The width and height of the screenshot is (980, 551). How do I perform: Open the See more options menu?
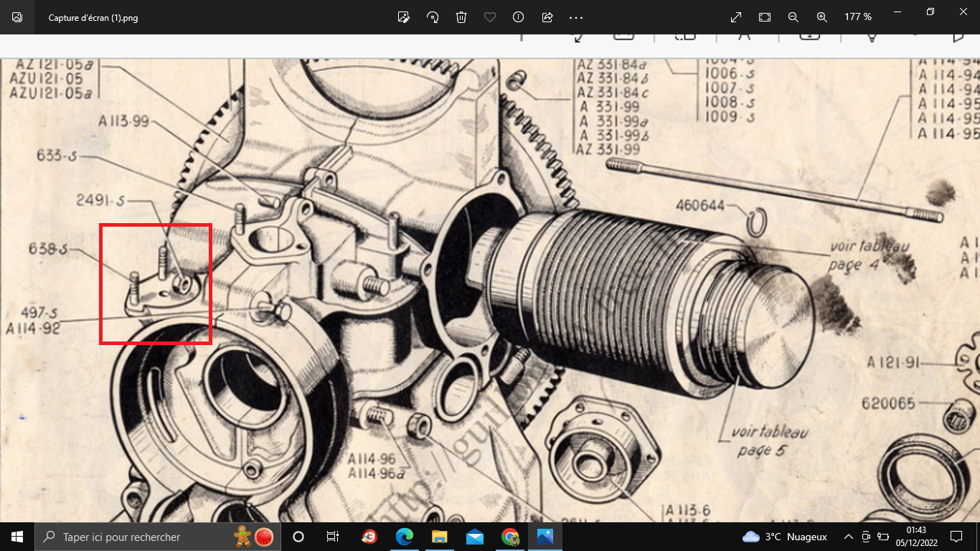pyautogui.click(x=576, y=17)
